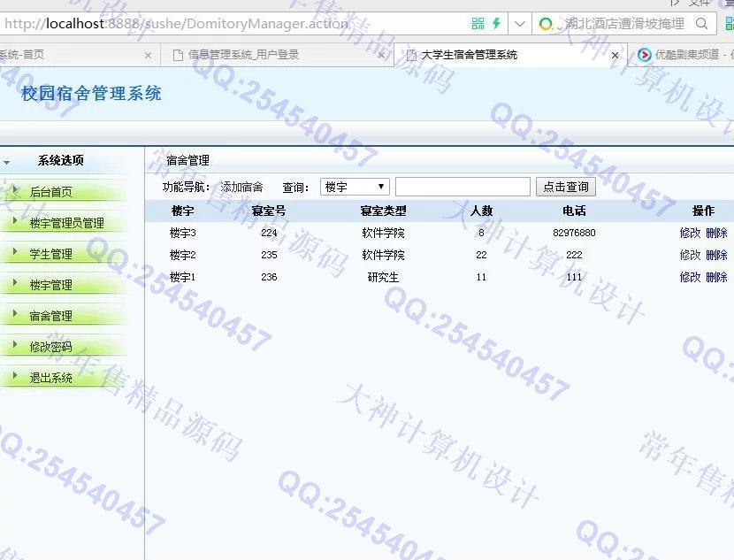The image size is (734, 560).
Task: Click 修改 for the 楼宇2 row
Action: (690, 255)
